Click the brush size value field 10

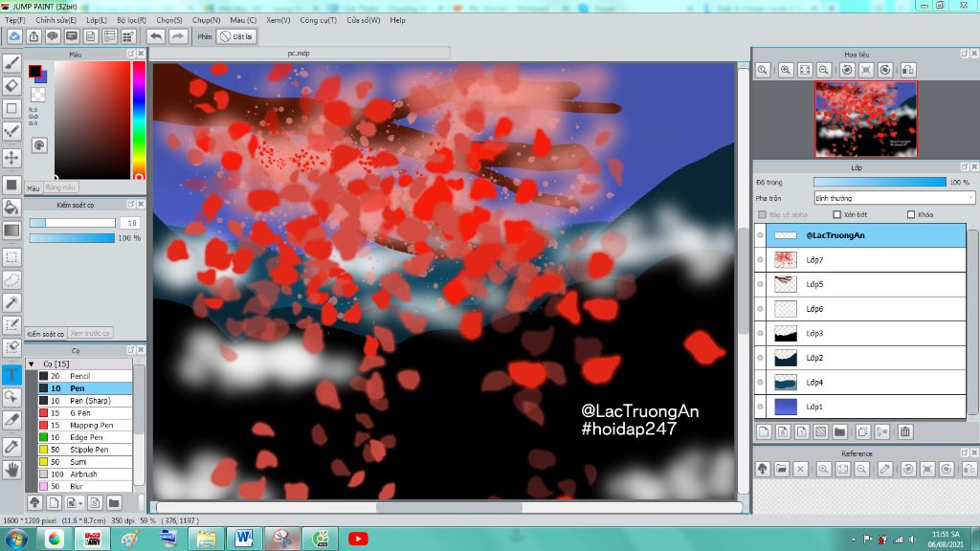[x=131, y=223]
